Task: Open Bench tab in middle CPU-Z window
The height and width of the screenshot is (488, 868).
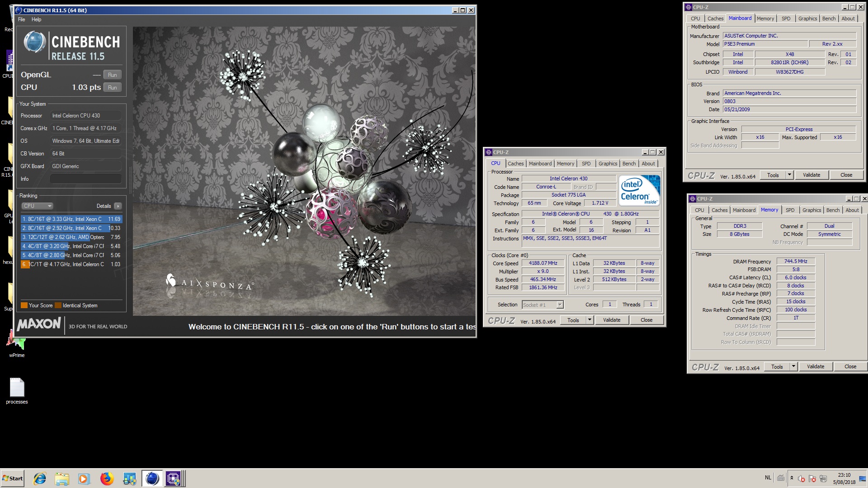Action: [x=629, y=164]
